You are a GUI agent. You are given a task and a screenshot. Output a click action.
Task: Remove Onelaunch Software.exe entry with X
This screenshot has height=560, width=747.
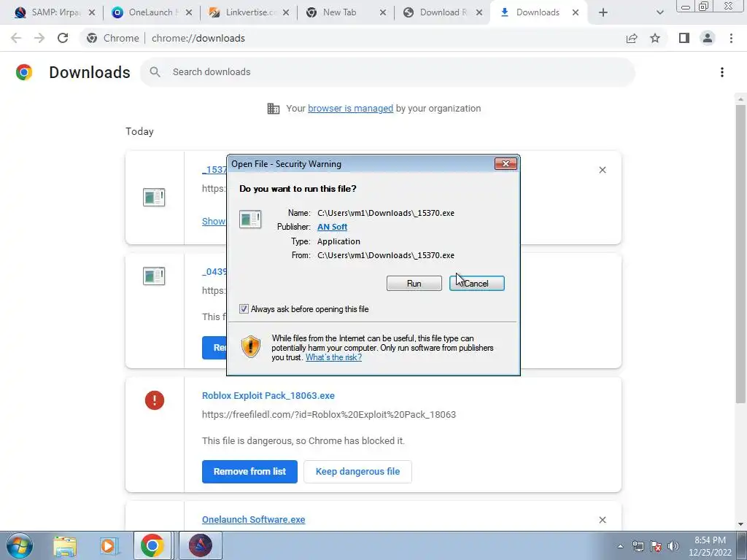tap(602, 520)
